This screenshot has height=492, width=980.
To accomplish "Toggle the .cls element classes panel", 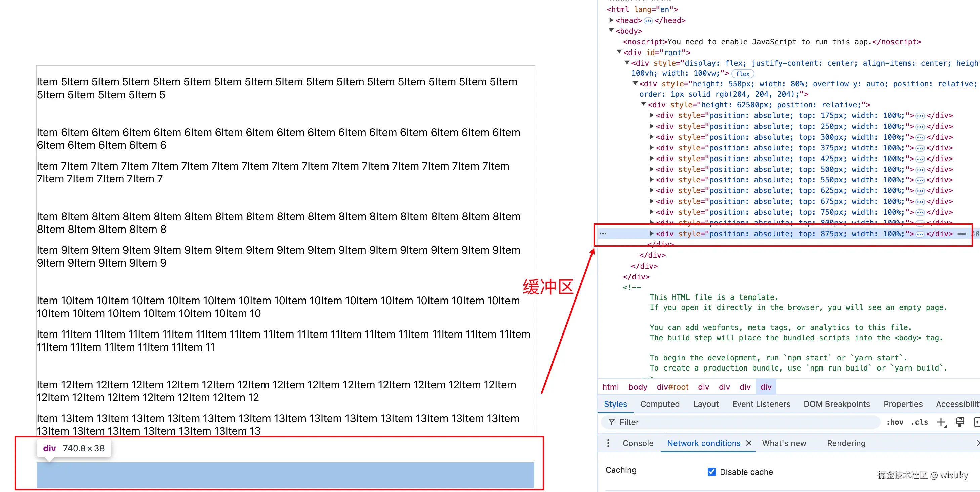I will (919, 422).
